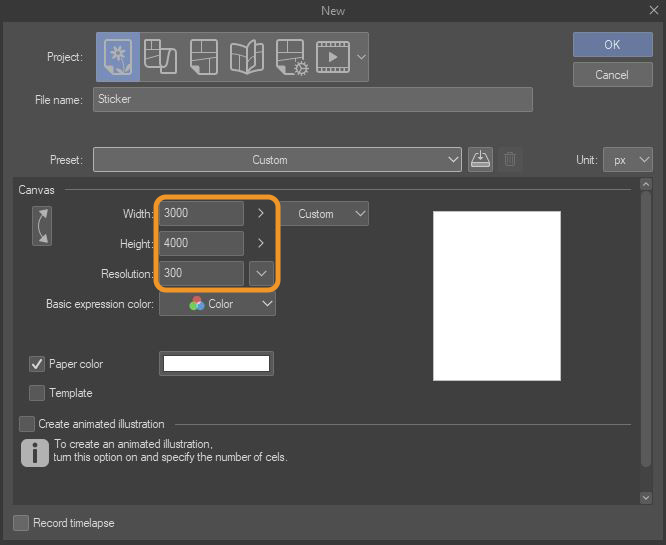Click the canvas preview thumbnail
Viewport: 666px width, 545px height.
(x=497, y=296)
